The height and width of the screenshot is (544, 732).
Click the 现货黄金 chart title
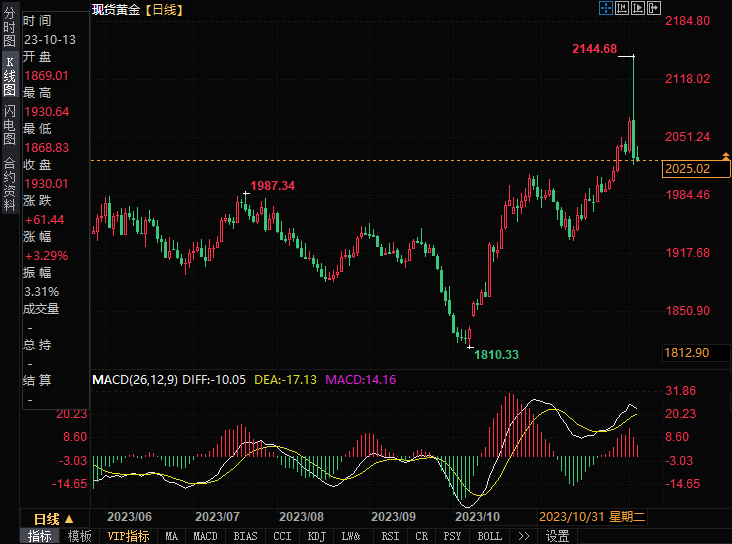click(x=116, y=9)
